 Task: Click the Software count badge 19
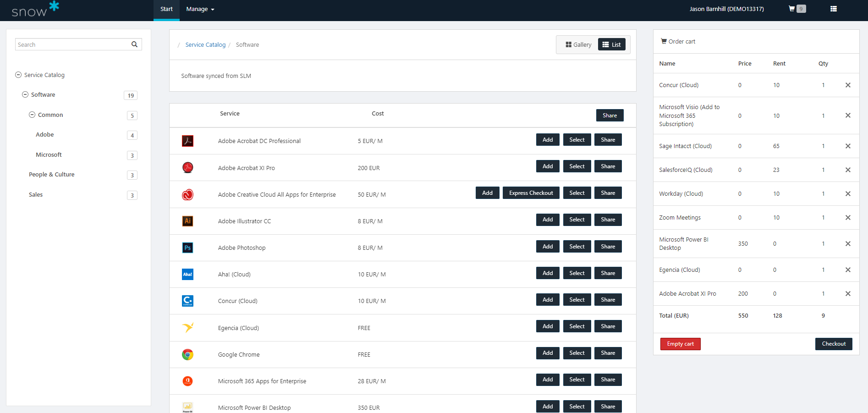pos(131,95)
